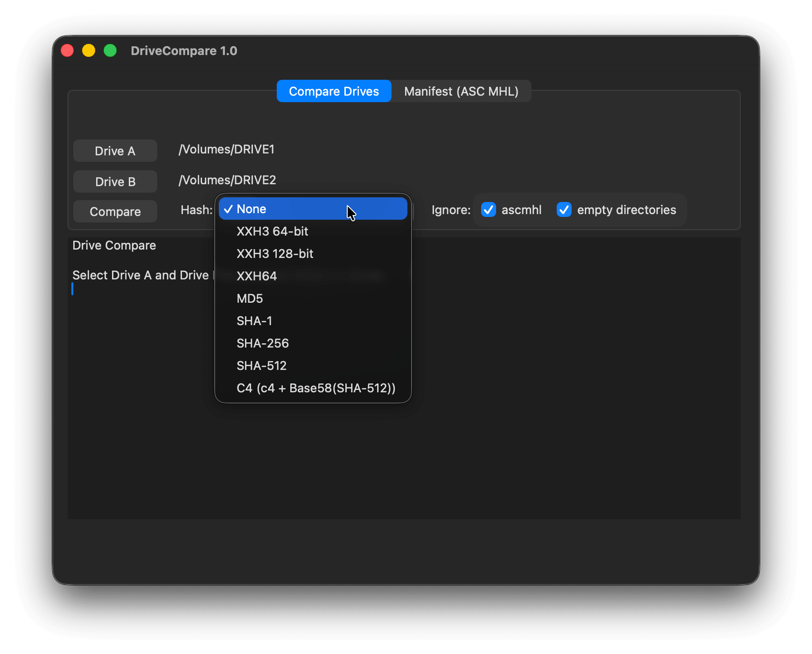The height and width of the screenshot is (654, 812).
Task: Select the Compare Drives tab
Action: point(334,91)
